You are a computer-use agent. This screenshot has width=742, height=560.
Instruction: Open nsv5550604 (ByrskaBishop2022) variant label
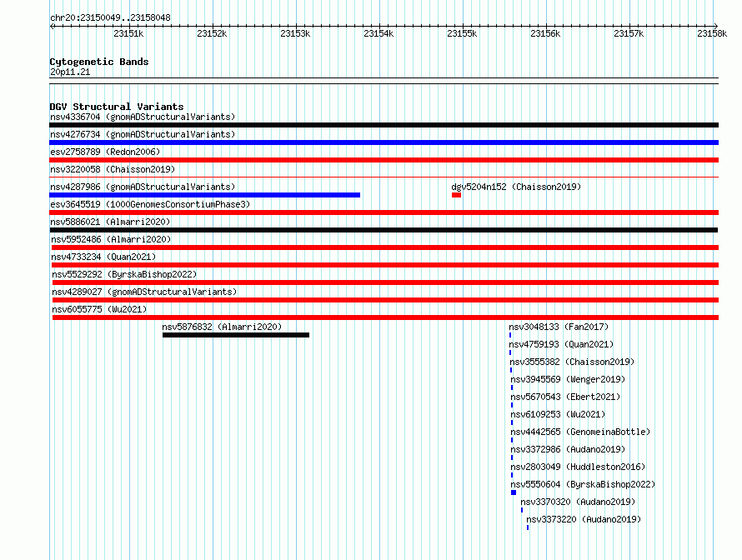click(583, 484)
